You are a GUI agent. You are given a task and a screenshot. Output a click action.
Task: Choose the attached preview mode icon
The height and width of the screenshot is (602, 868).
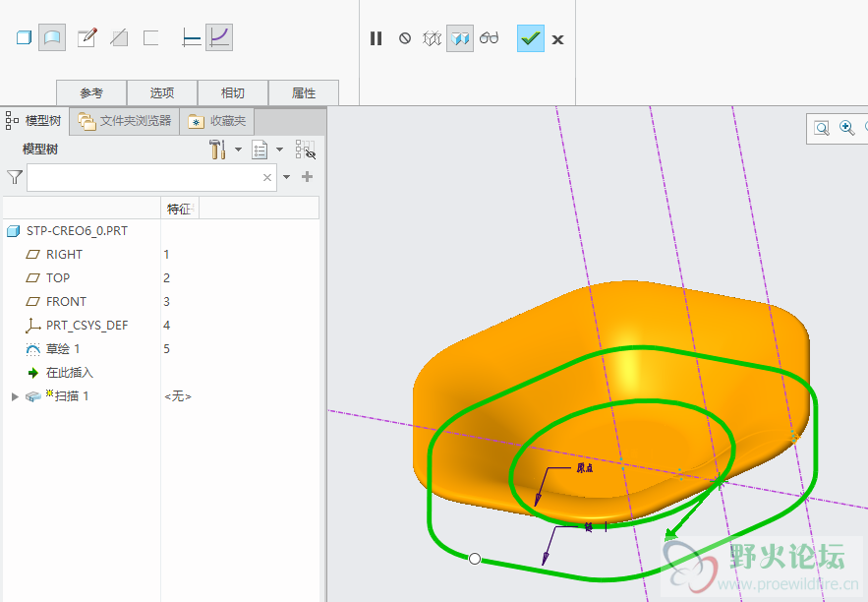coord(460,38)
